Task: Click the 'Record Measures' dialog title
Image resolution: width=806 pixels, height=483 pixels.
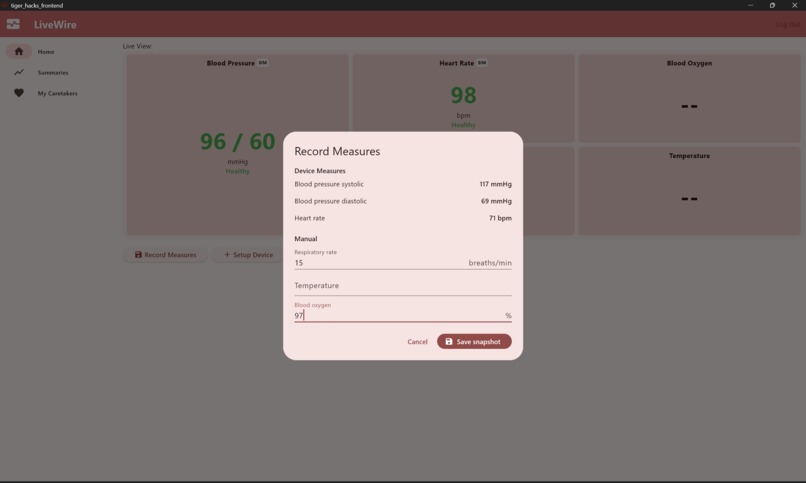Action: [337, 151]
